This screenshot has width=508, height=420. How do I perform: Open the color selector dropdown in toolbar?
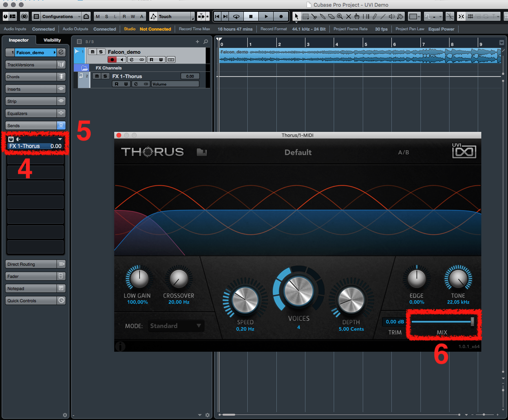click(x=414, y=16)
